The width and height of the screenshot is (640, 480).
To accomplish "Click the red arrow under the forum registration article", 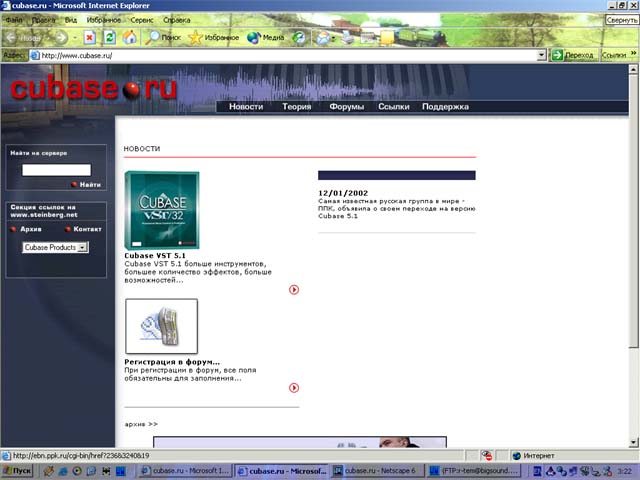I will point(294,387).
